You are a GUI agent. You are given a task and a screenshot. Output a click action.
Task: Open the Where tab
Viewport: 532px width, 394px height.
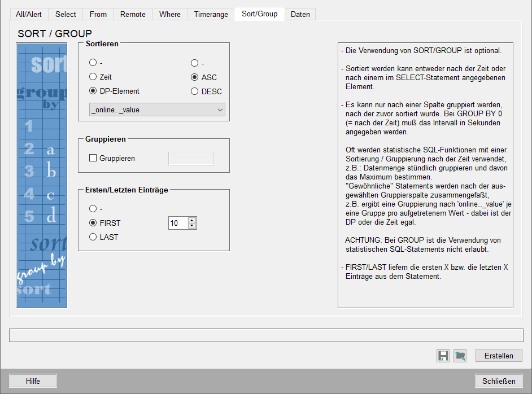pos(170,14)
